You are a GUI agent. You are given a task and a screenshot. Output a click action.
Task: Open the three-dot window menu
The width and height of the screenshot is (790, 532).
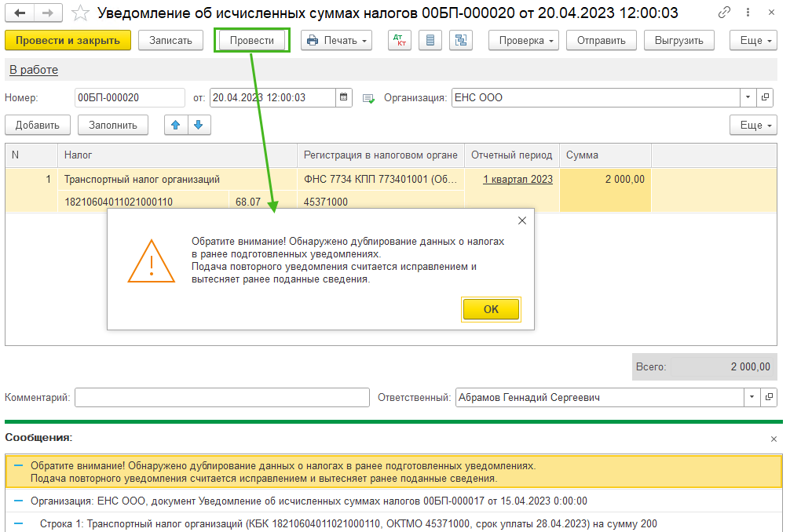click(748, 12)
